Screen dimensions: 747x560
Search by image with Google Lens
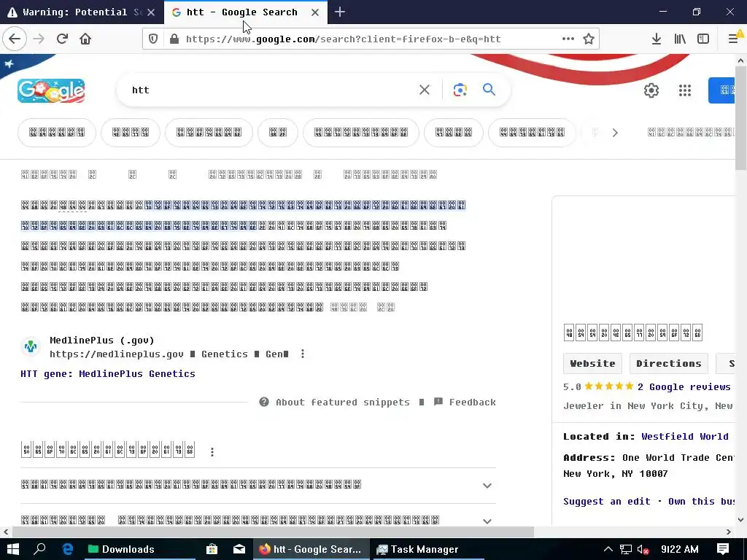(460, 90)
